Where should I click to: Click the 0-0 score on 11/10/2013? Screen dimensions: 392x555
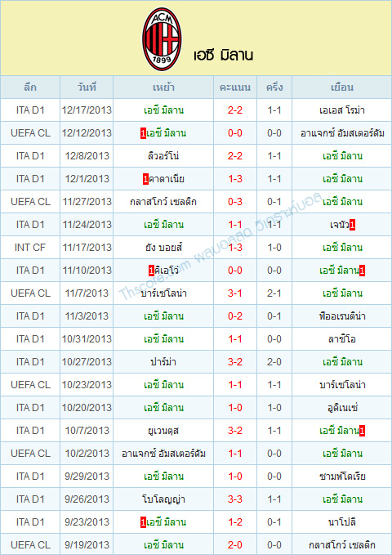click(235, 271)
